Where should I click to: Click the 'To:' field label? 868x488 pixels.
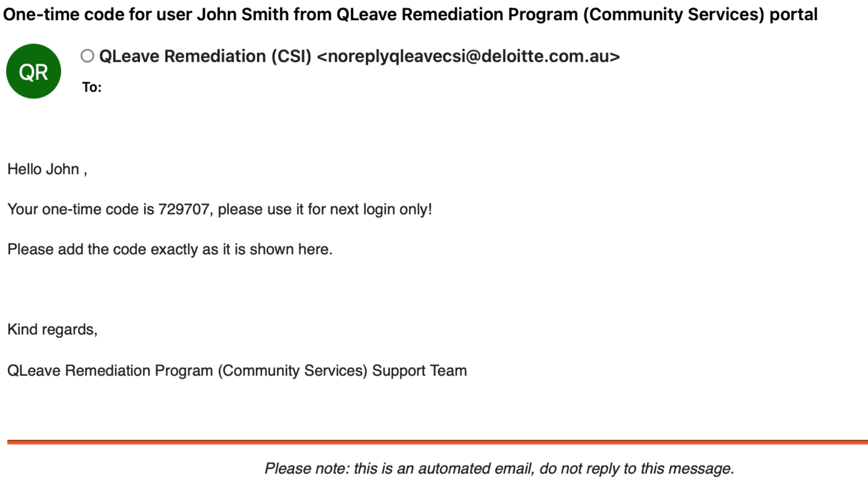tap(91, 87)
